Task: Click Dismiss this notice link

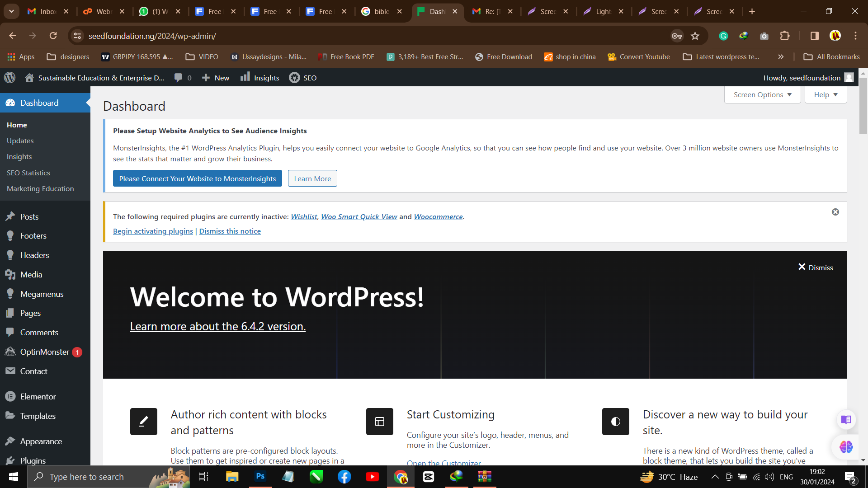Action: 230,231
